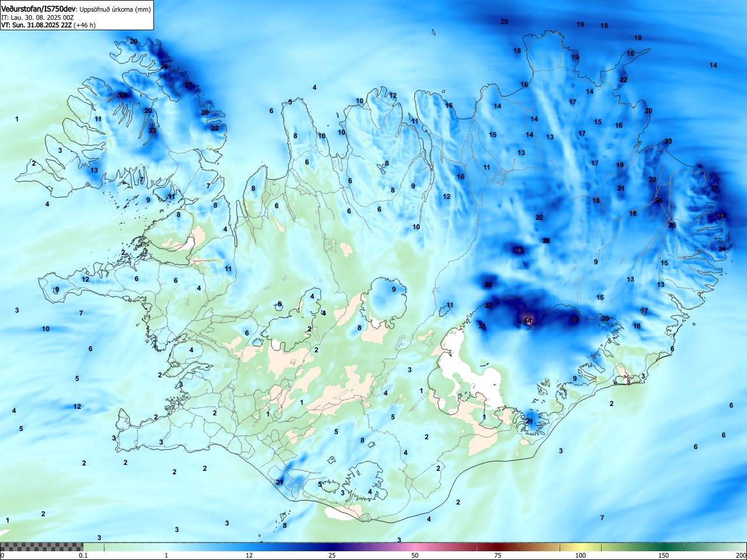Click the 200 label on the color scale
The image size is (747, 560).
[741, 555]
